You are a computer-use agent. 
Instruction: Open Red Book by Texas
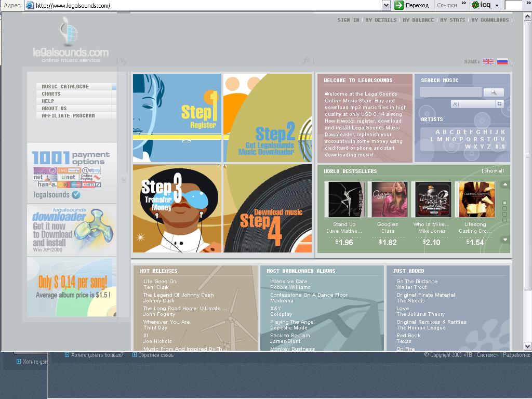click(x=408, y=335)
